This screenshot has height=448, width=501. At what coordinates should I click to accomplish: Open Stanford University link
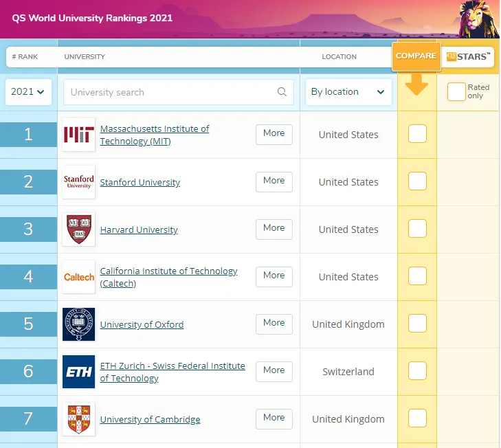click(x=140, y=182)
